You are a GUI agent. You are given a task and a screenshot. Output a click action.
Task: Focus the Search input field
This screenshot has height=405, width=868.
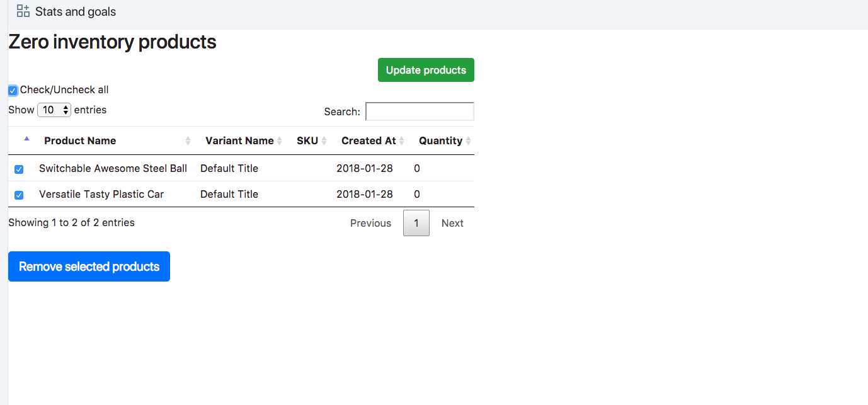(x=420, y=111)
